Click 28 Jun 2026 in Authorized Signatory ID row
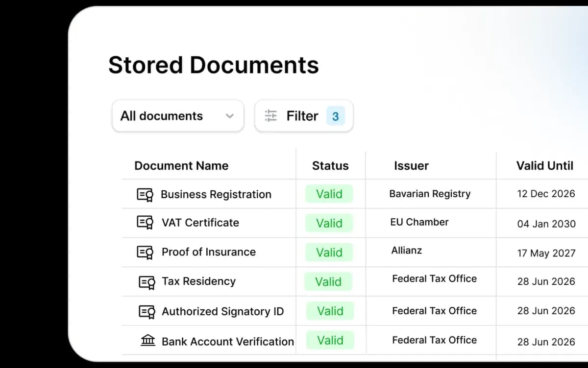588x368 pixels. pos(546,311)
